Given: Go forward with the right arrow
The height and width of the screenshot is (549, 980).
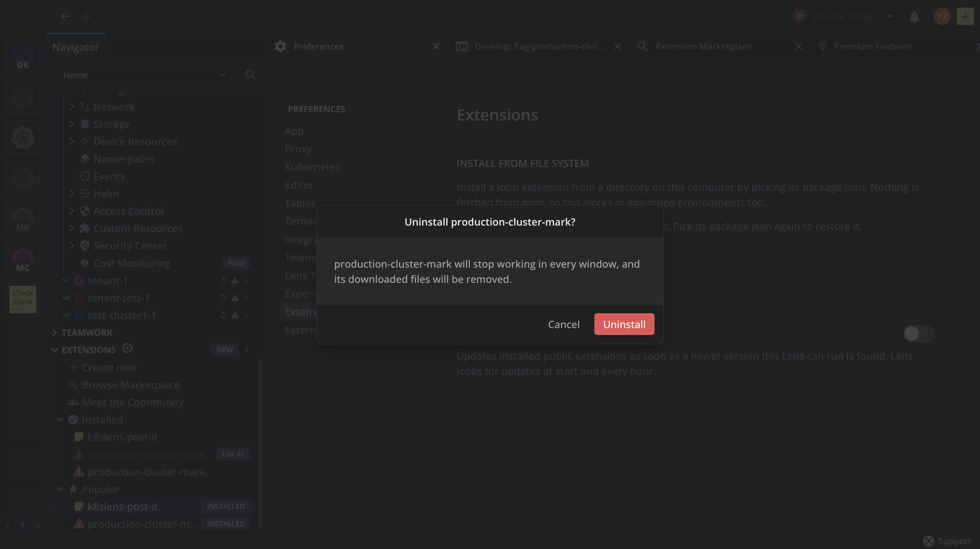Looking at the screenshot, I should pyautogui.click(x=85, y=16).
